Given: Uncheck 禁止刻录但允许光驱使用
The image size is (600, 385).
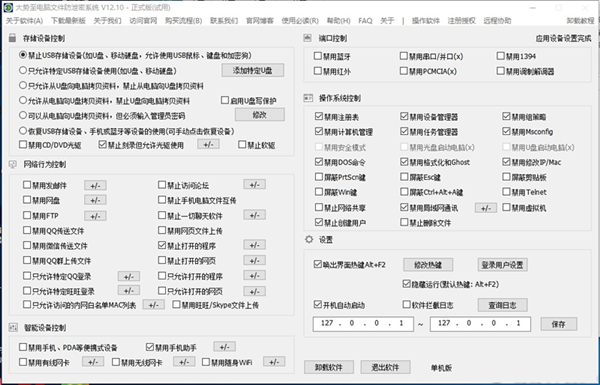Looking at the screenshot, I should [x=102, y=145].
